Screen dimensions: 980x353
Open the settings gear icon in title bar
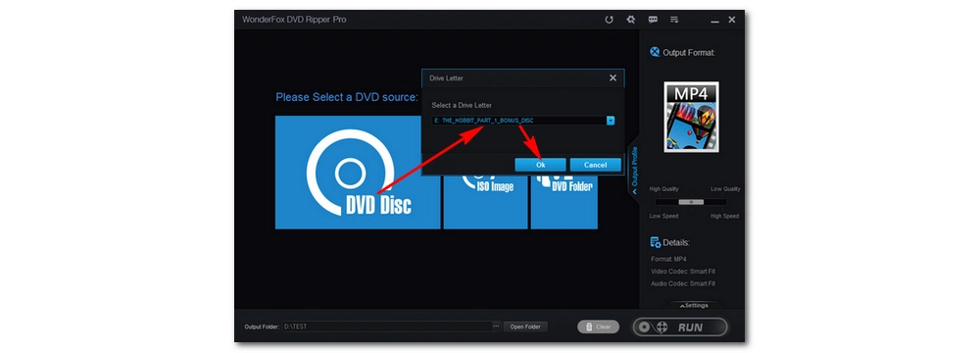tap(630, 20)
